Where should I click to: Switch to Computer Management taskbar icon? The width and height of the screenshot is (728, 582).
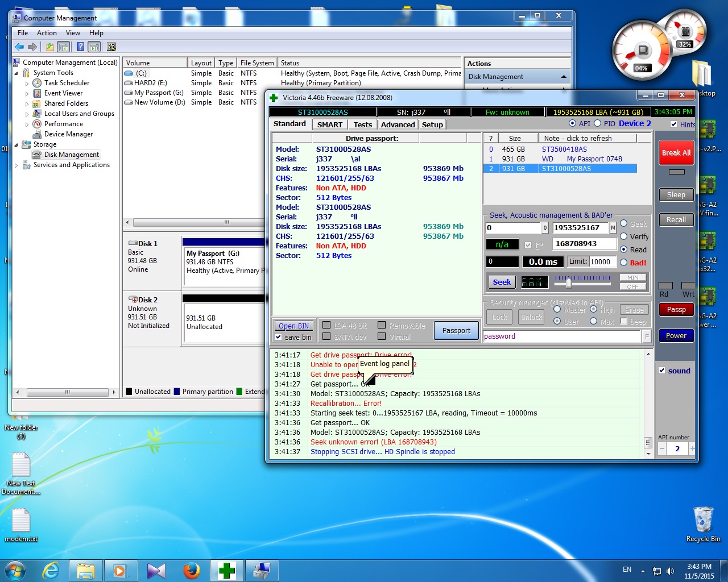pos(262,571)
